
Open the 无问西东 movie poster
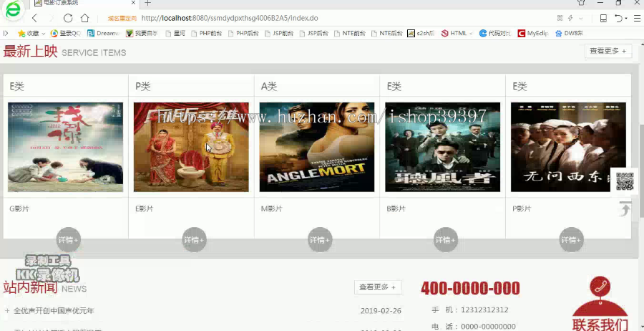click(568, 147)
